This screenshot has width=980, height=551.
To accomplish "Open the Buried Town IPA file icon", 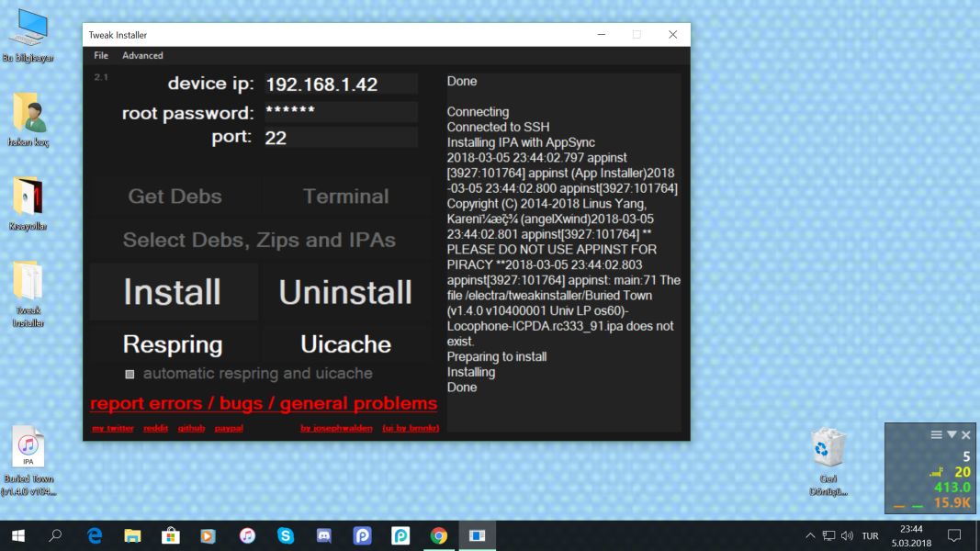I will (x=28, y=449).
